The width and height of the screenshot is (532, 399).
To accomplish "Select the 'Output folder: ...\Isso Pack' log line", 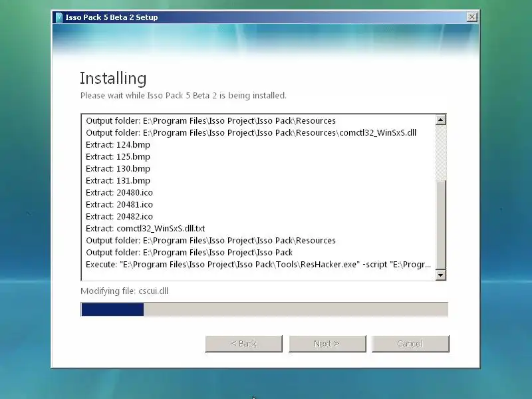I will (x=189, y=253).
